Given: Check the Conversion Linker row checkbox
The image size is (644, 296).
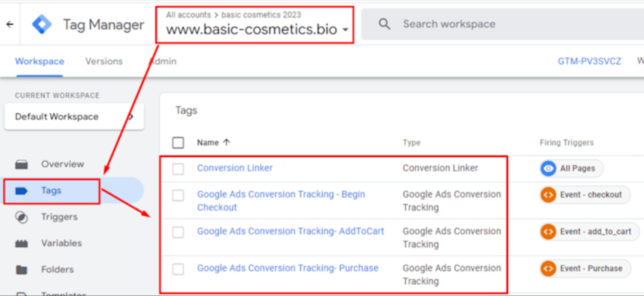Looking at the screenshot, I should coord(178,168).
